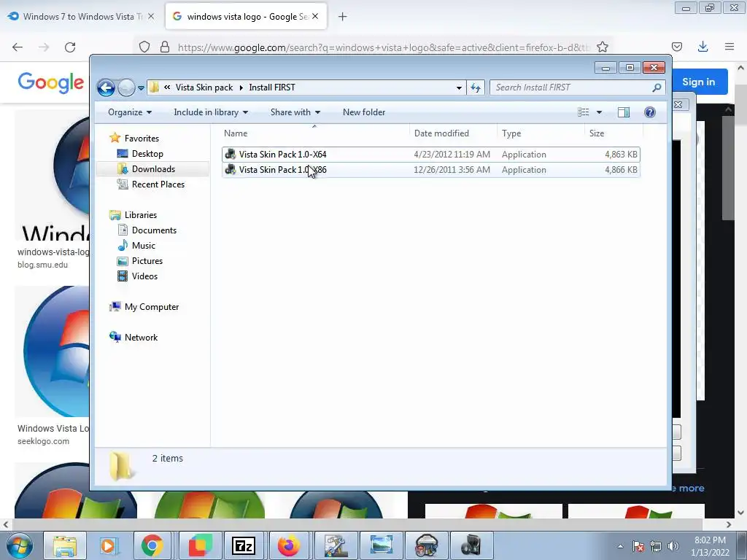Open the Windows Start button
This screenshot has height=560, width=747.
[x=19, y=545]
